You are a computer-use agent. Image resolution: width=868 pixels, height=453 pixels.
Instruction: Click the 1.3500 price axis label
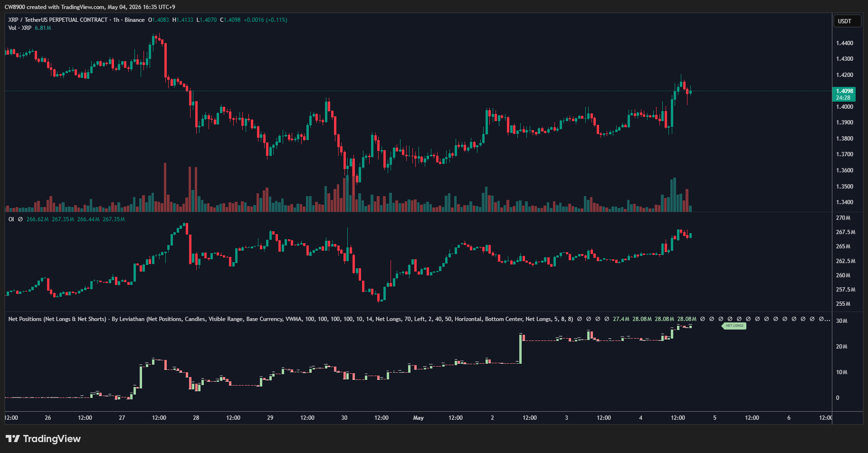pyautogui.click(x=844, y=187)
